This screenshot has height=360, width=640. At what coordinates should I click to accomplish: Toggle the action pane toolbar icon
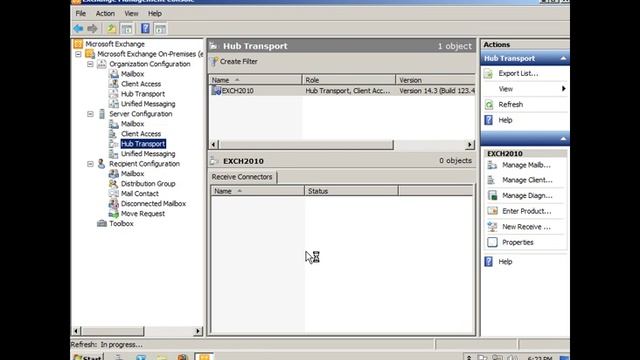click(x=160, y=29)
